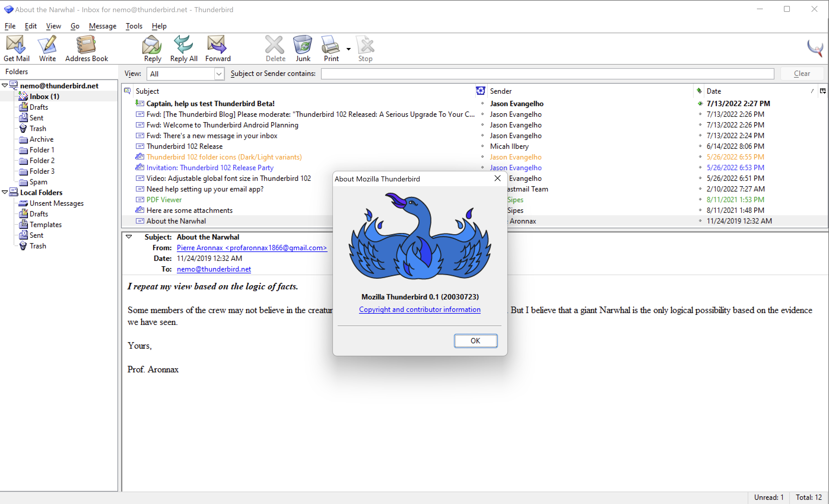
Task: Click the Forward icon
Action: [x=217, y=49]
